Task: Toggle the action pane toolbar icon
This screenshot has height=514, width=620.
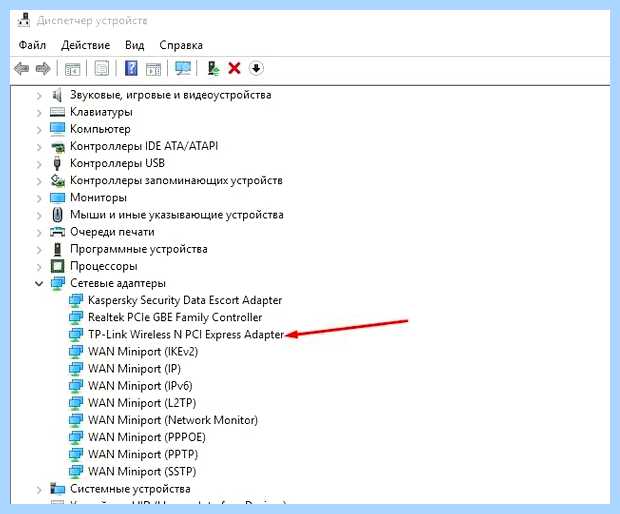Action: (x=153, y=69)
